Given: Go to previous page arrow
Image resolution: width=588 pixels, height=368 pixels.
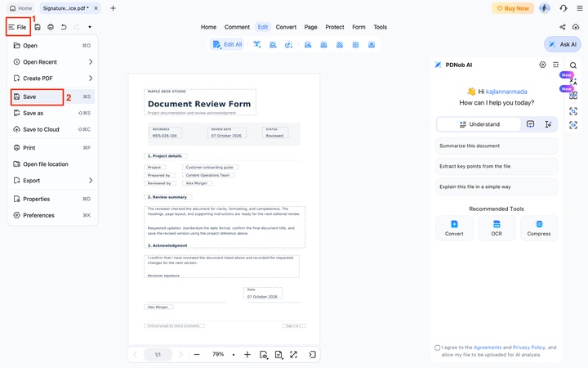Looking at the screenshot, I should (135, 354).
